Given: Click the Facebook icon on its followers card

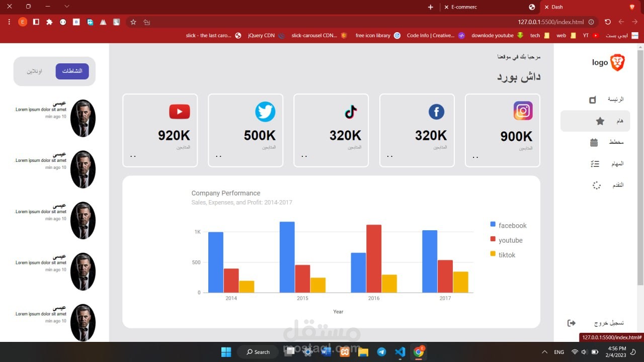Looking at the screenshot, I should tap(436, 112).
